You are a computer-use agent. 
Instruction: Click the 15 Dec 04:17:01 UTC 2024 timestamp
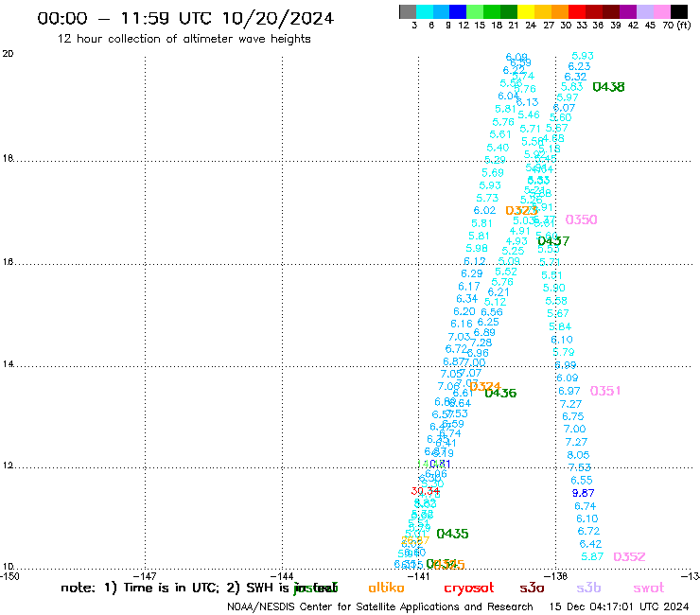pos(619,607)
